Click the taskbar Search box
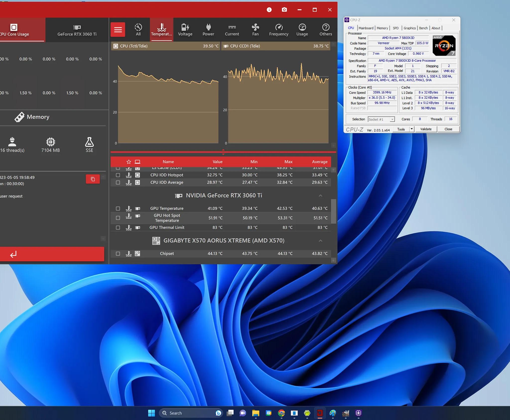The width and height of the screenshot is (510, 420). pos(191,413)
